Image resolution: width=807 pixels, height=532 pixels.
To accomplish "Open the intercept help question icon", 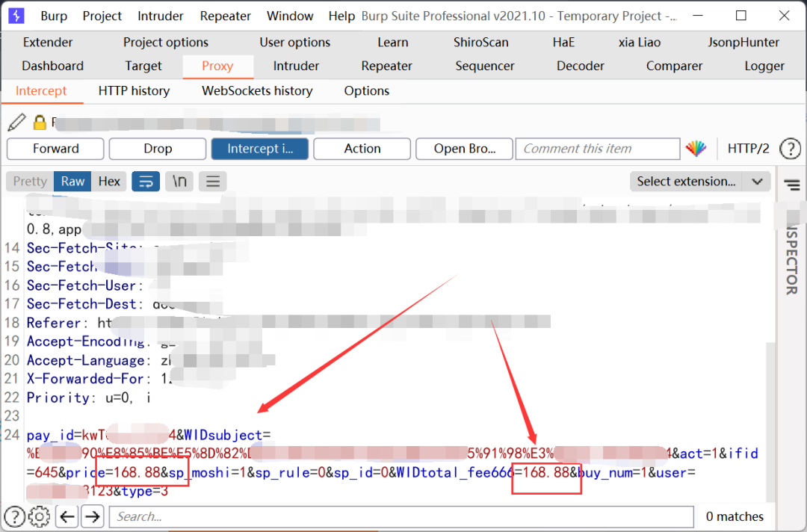I will (x=790, y=149).
